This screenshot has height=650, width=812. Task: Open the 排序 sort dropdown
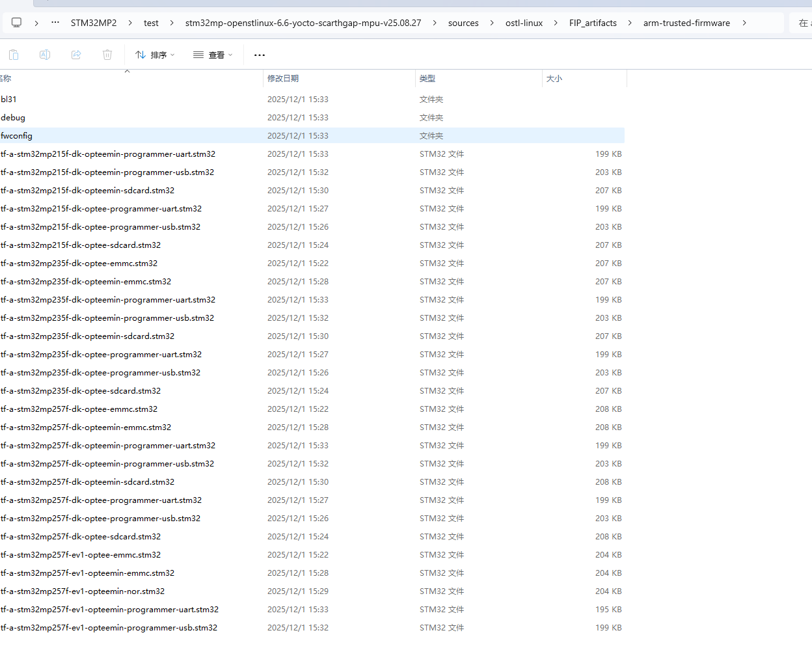click(155, 55)
